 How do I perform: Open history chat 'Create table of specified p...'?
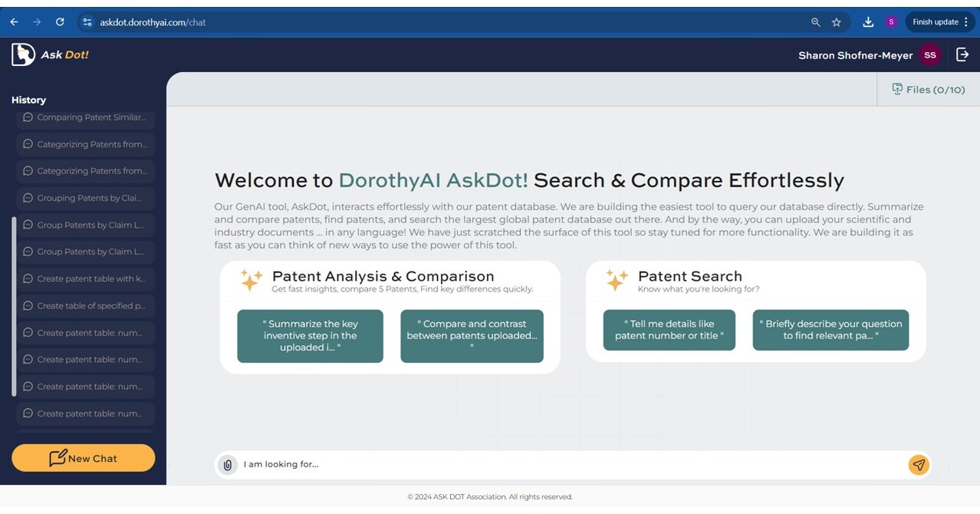pos(85,305)
